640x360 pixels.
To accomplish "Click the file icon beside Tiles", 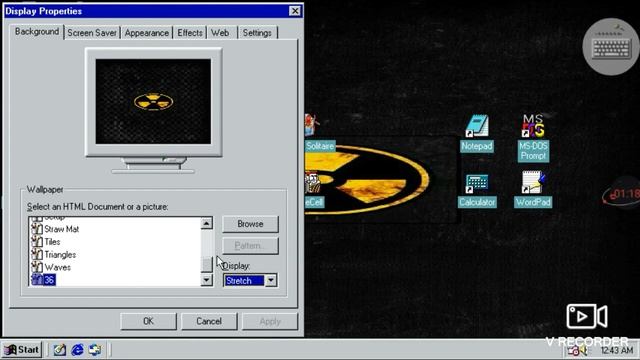I will pyautogui.click(x=37, y=242).
